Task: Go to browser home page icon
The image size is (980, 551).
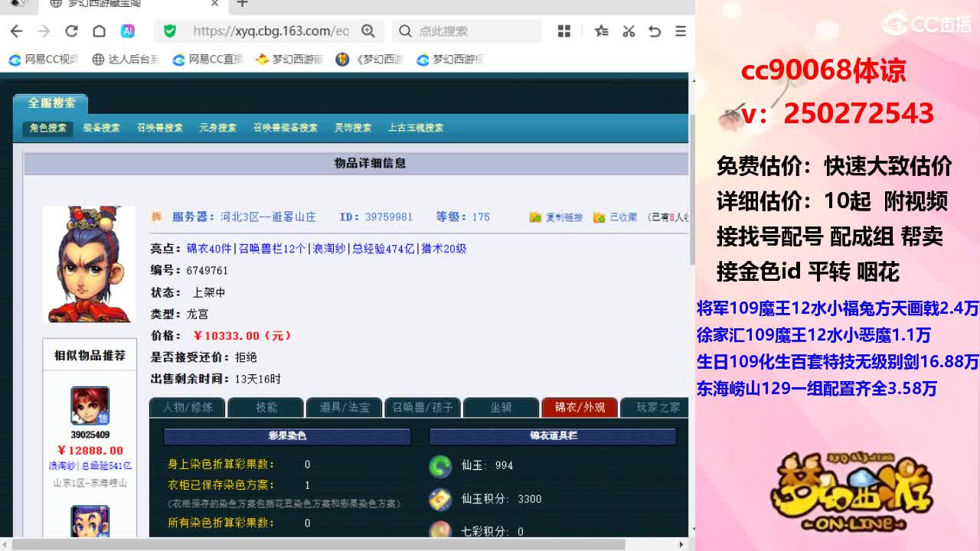Action: point(99,31)
